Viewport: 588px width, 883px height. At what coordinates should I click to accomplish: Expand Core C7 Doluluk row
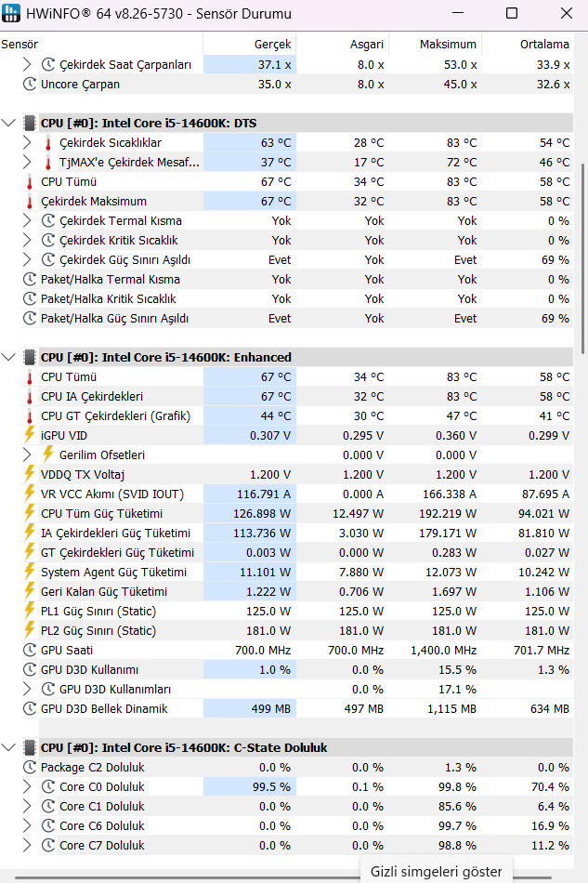point(27,845)
